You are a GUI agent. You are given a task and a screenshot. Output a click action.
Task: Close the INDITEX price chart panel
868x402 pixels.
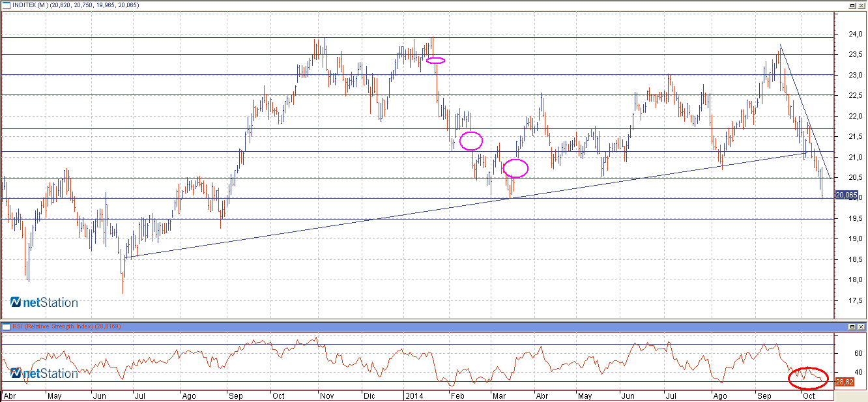click(x=861, y=5)
